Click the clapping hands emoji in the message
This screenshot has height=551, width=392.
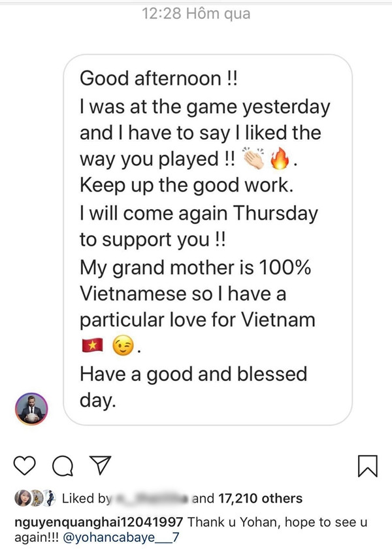[x=253, y=158]
